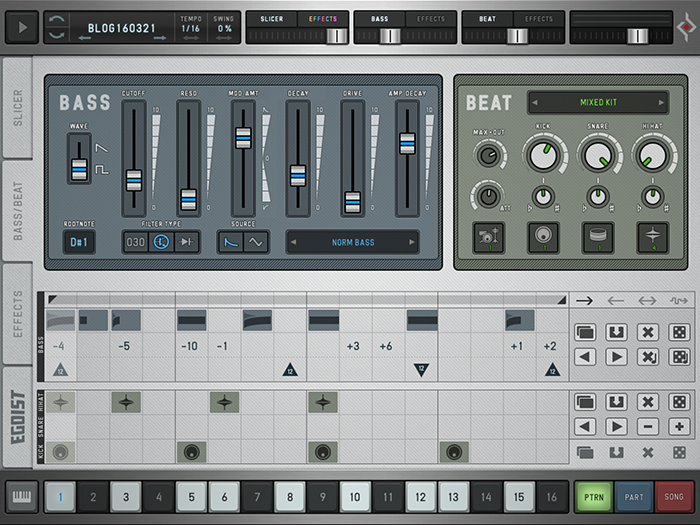Change the Tempo 1/16 setting
Screen dimensions: 700x525
coord(191,28)
